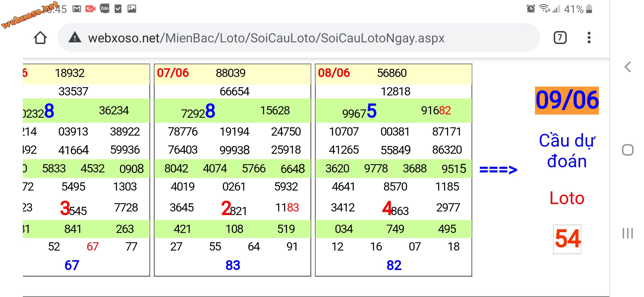644x297 pixels.
Task: Tap the checkmark task notification icon
Action: click(118, 9)
